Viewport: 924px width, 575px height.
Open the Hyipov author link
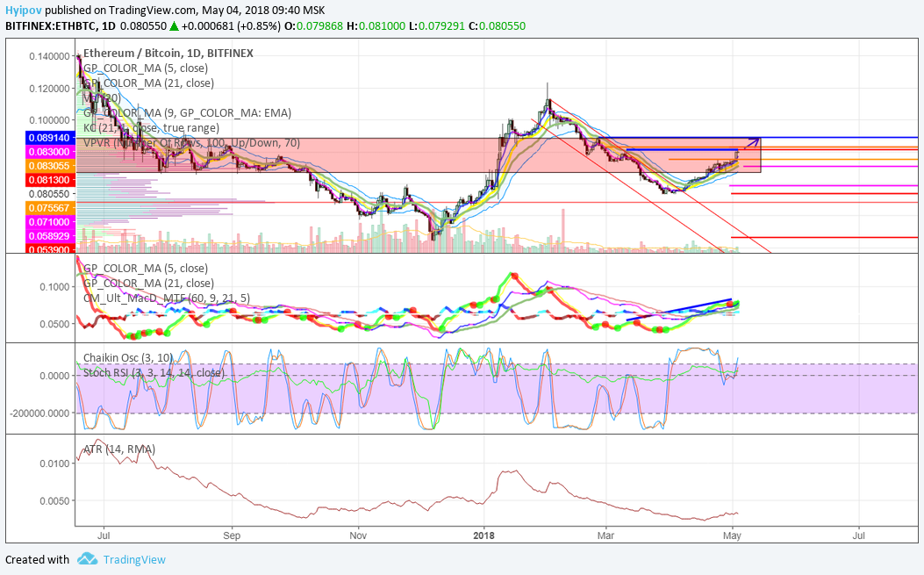pos(24,10)
